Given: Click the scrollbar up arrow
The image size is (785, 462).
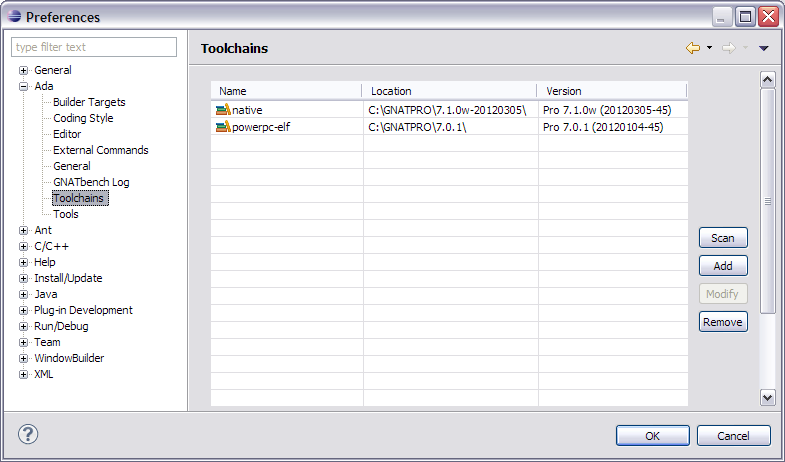Looking at the screenshot, I should (767, 80).
